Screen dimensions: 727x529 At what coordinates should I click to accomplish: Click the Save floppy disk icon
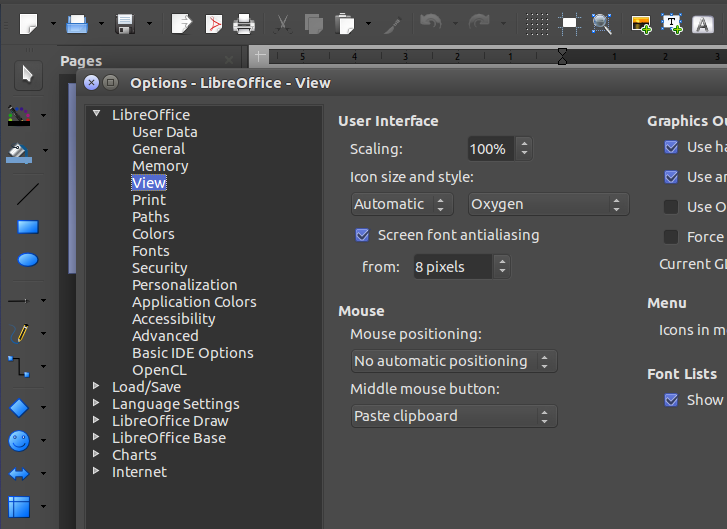point(125,24)
